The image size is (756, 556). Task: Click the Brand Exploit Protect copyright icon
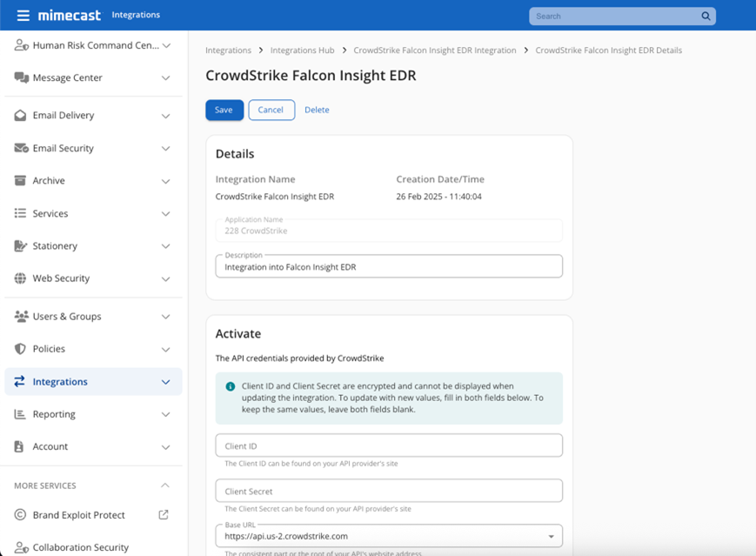tap(20, 514)
